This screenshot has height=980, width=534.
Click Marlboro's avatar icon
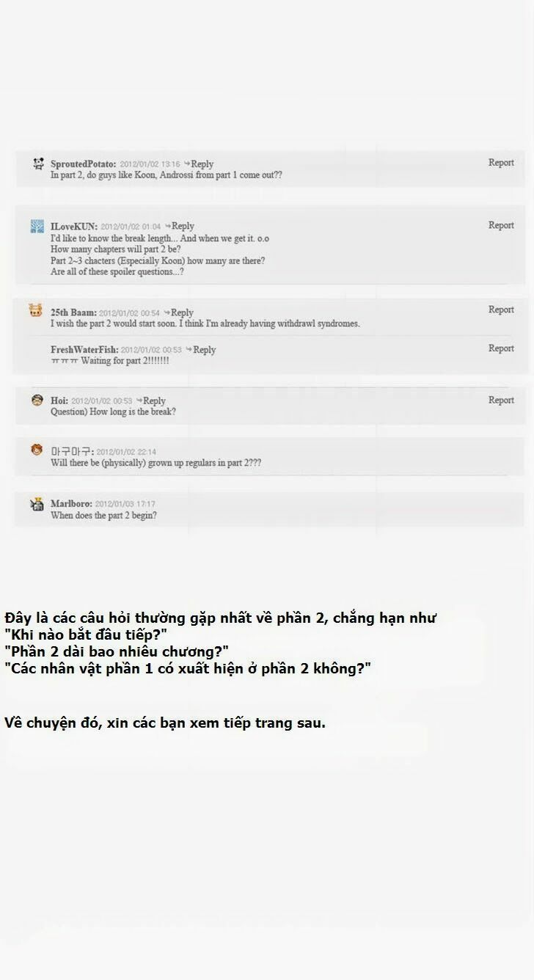coord(37,503)
